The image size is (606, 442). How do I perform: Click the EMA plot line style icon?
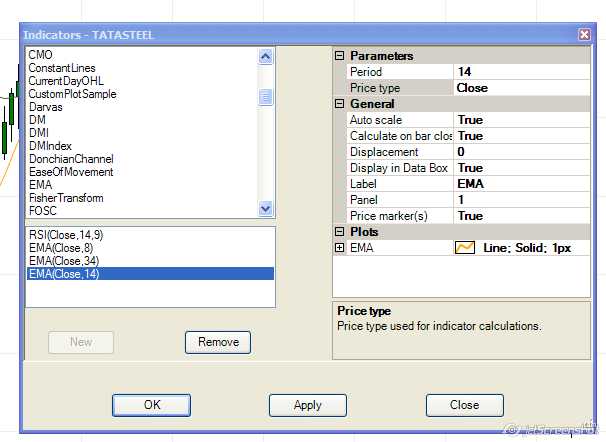pyautogui.click(x=465, y=248)
